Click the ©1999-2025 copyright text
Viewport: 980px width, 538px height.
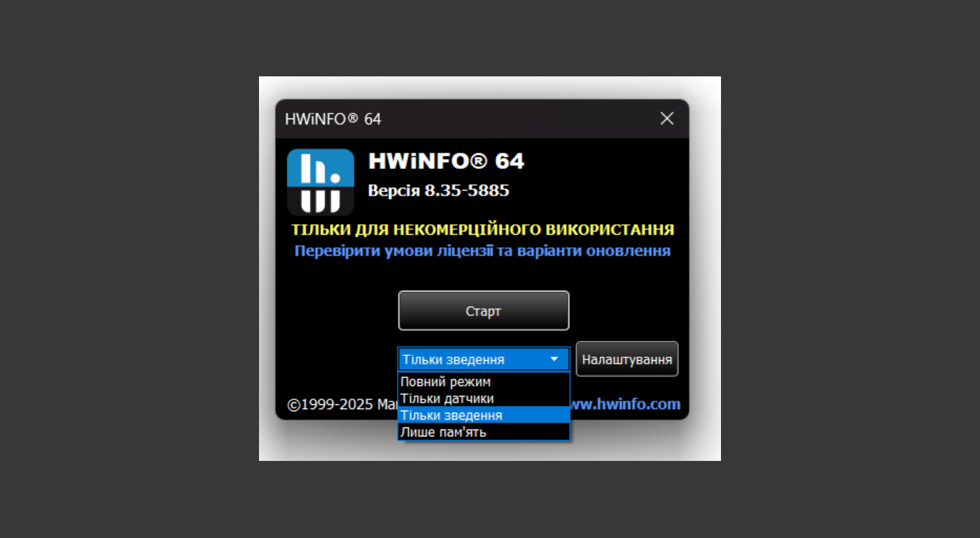pyautogui.click(x=342, y=405)
